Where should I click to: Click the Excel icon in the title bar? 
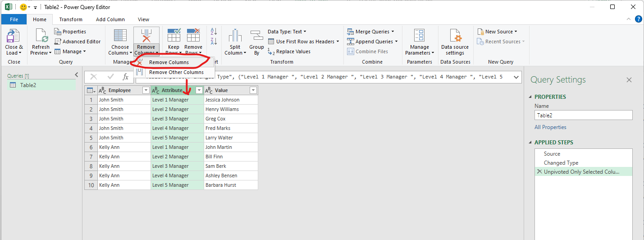click(x=9, y=7)
